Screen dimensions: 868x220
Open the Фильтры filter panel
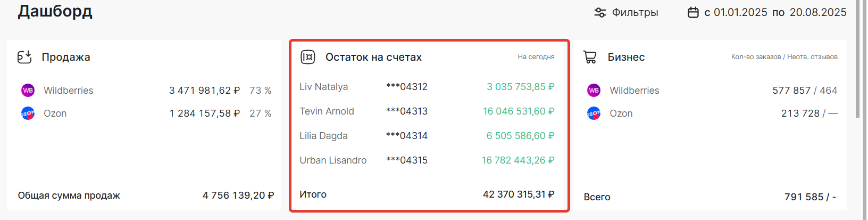pyautogui.click(x=635, y=13)
